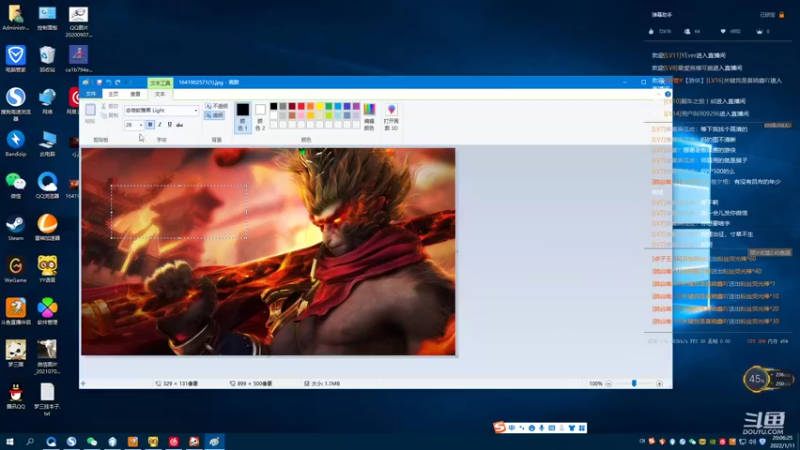Select Color 2 white box

point(260,109)
